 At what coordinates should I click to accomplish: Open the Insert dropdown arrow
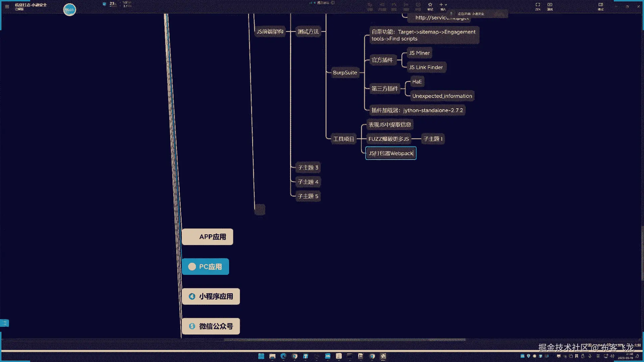pyautogui.click(x=446, y=5)
